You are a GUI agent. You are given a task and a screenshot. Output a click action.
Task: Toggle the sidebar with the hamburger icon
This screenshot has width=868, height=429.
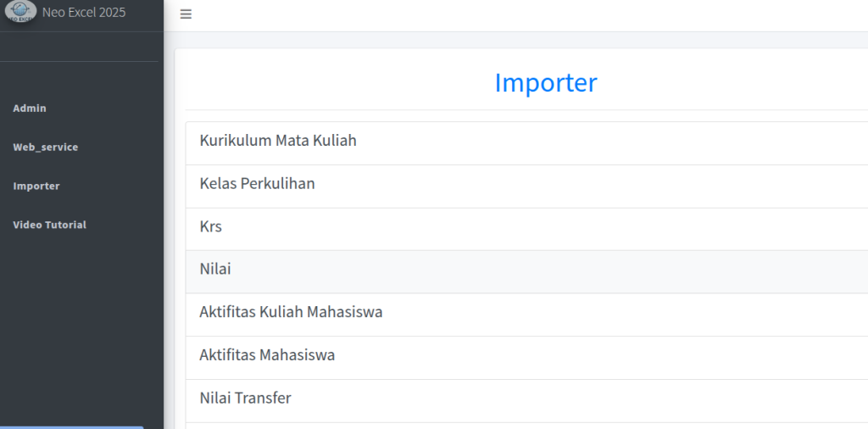(x=186, y=14)
